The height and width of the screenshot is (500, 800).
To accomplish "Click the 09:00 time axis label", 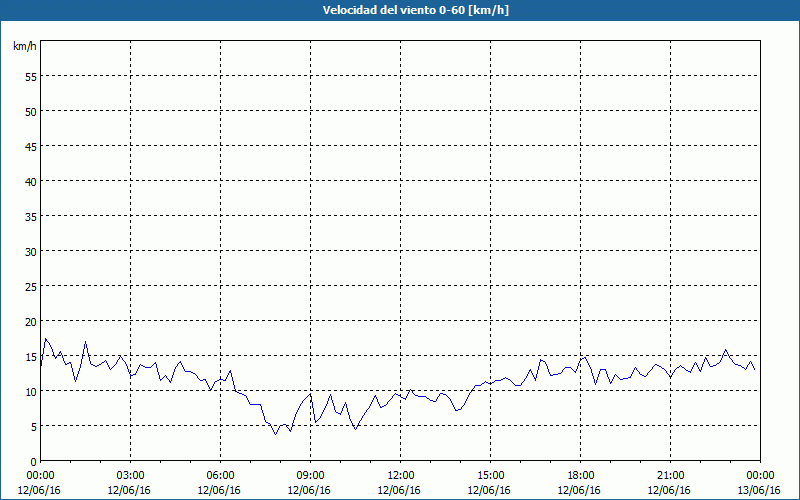I will (x=310, y=476).
